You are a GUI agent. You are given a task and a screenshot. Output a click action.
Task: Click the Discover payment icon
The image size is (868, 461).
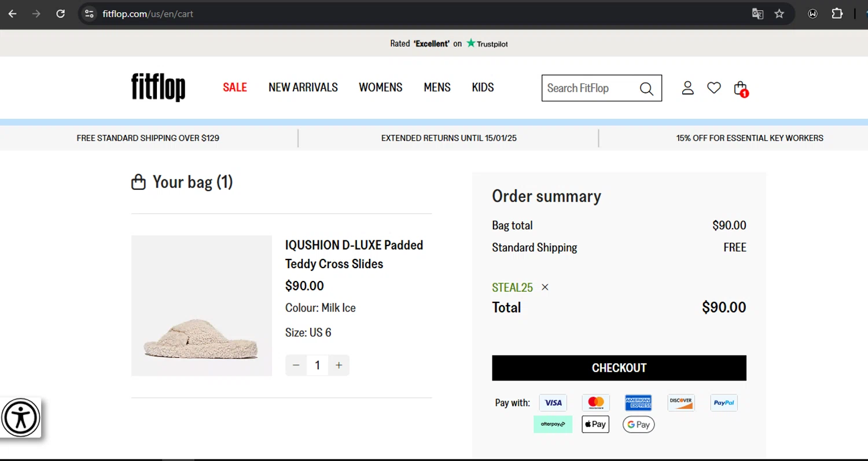pos(681,403)
